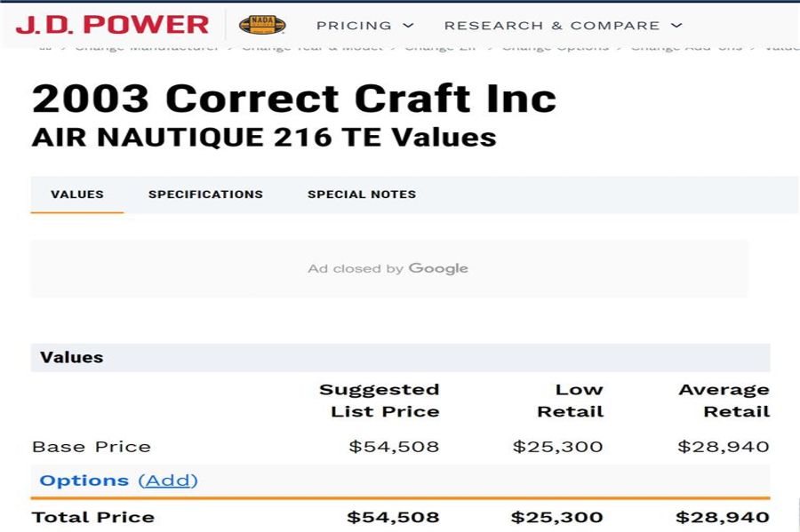Select the Values tab
The height and width of the screenshot is (532, 800).
click(77, 195)
